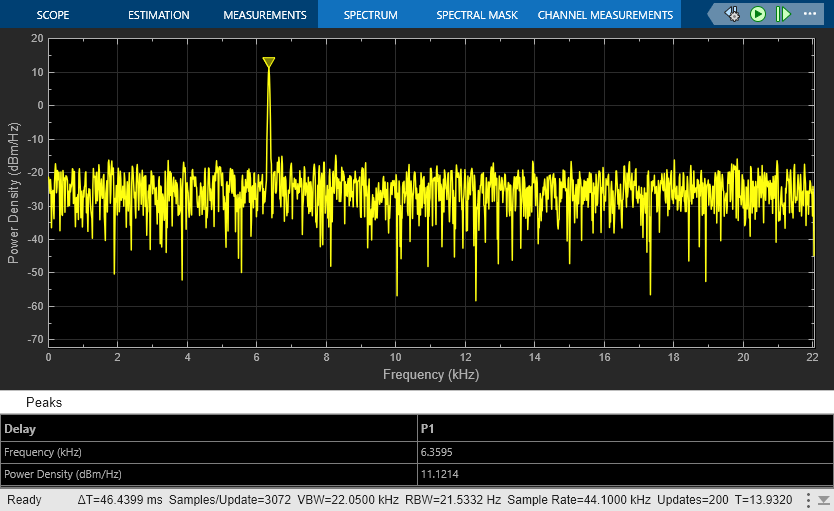Click the Frequency (kHz) row label

click(x=43, y=452)
